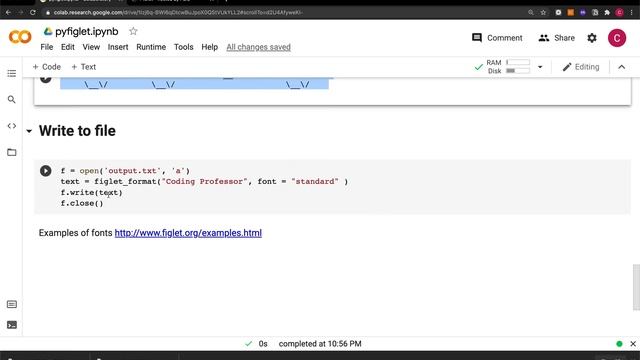The image size is (640, 360).
Task: Star the pyfiglet.ipynb notebook
Action: click(x=133, y=31)
